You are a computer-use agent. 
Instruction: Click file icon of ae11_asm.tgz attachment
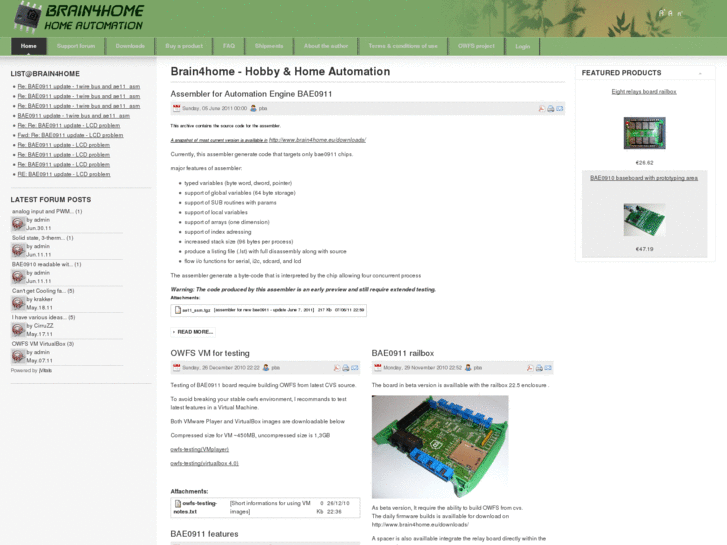[178, 310]
